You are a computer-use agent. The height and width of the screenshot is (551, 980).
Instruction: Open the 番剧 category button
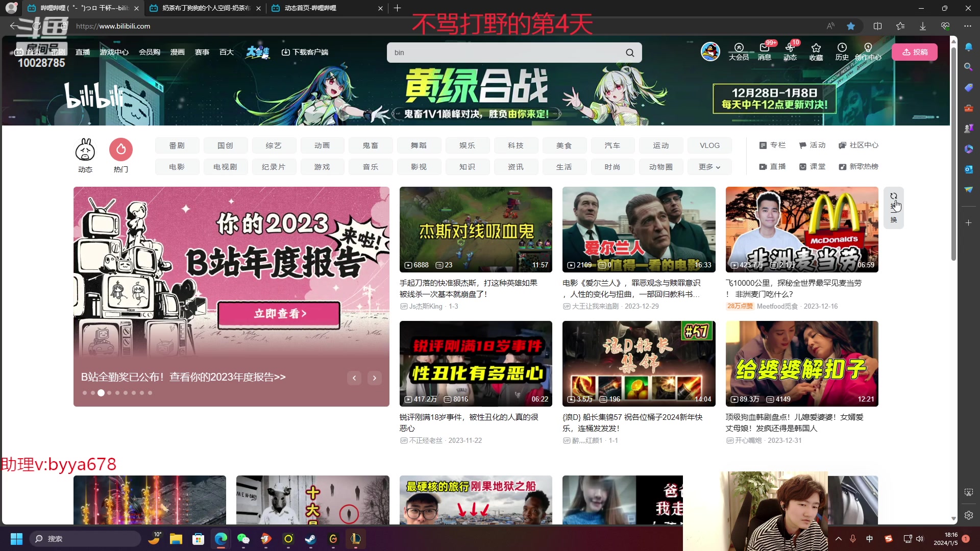click(177, 145)
